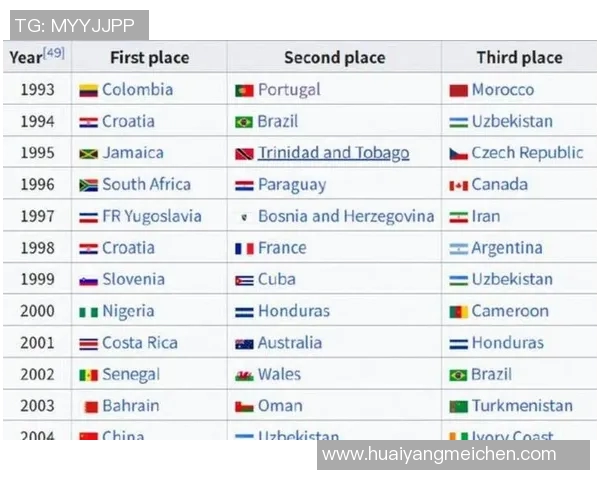
Task: Click the Third place column header
Action: point(519,57)
